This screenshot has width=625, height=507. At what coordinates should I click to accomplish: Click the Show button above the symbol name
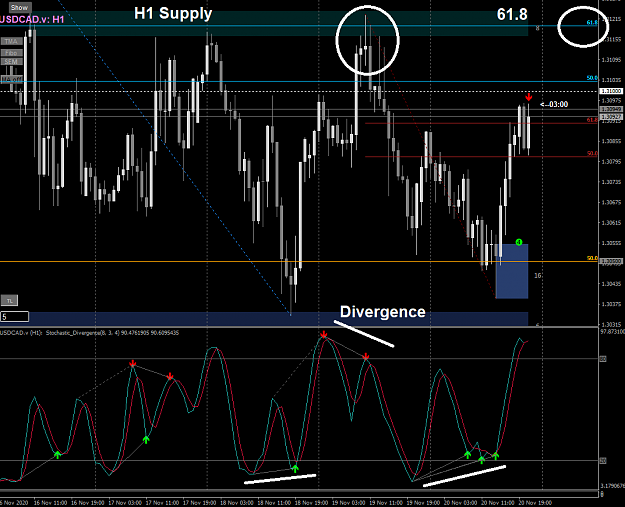click(19, 8)
